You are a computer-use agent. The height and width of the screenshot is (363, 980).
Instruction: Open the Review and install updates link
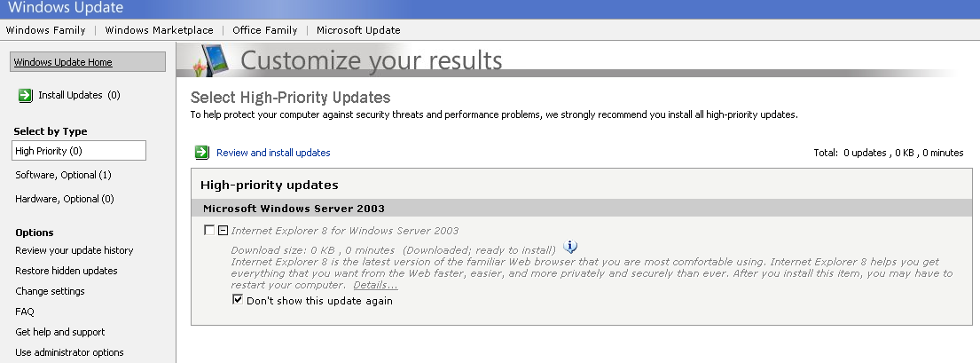[273, 153]
